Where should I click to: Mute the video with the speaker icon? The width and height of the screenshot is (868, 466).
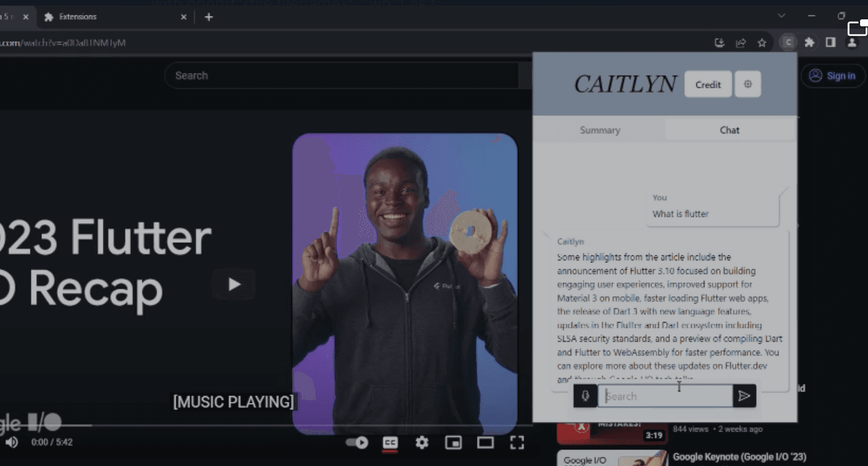tap(11, 442)
